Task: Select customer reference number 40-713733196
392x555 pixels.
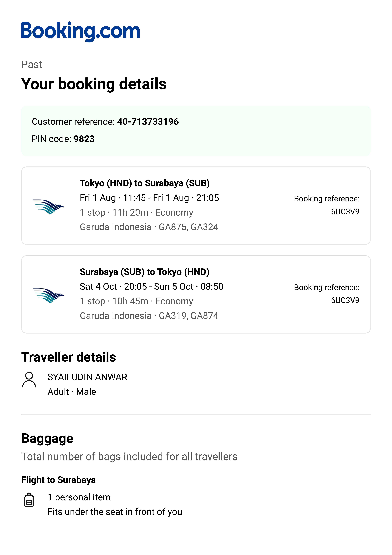Action: 148,122
